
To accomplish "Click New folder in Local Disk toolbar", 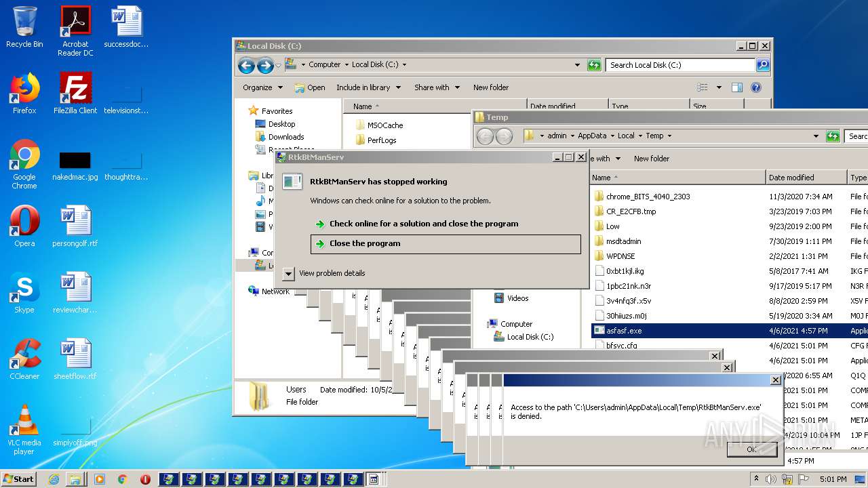I will click(491, 87).
